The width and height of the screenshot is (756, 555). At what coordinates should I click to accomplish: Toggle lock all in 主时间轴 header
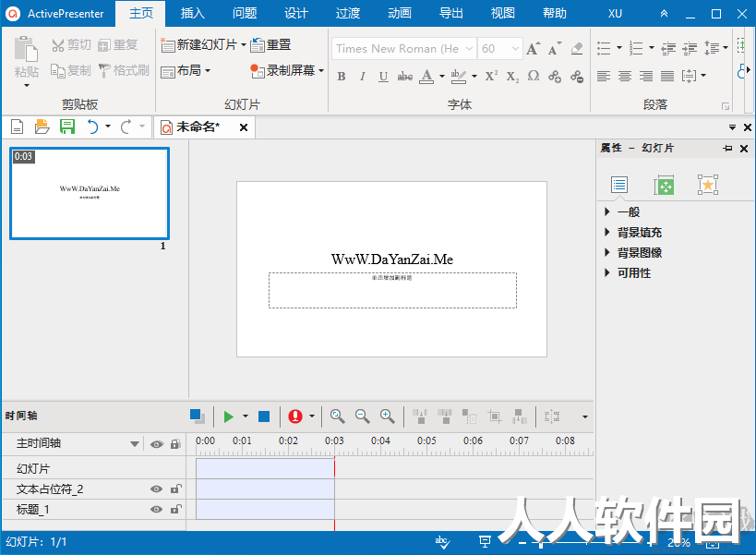(x=175, y=444)
